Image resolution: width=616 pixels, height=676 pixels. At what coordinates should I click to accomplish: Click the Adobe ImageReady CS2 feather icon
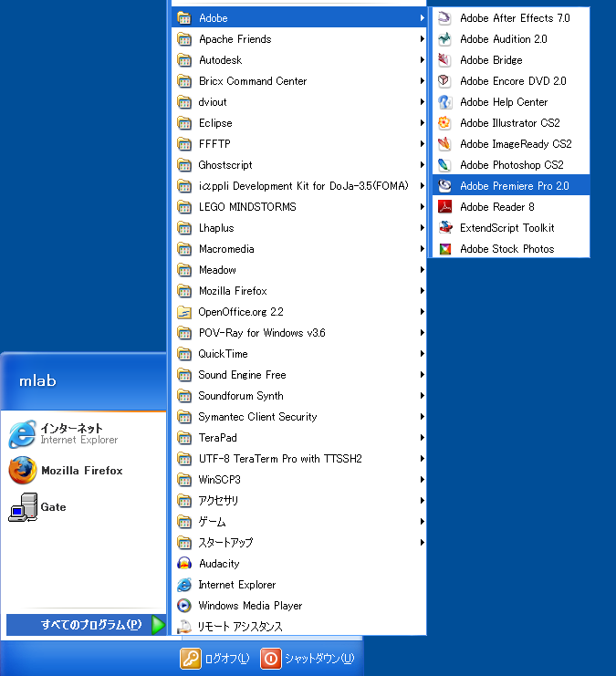(x=444, y=144)
